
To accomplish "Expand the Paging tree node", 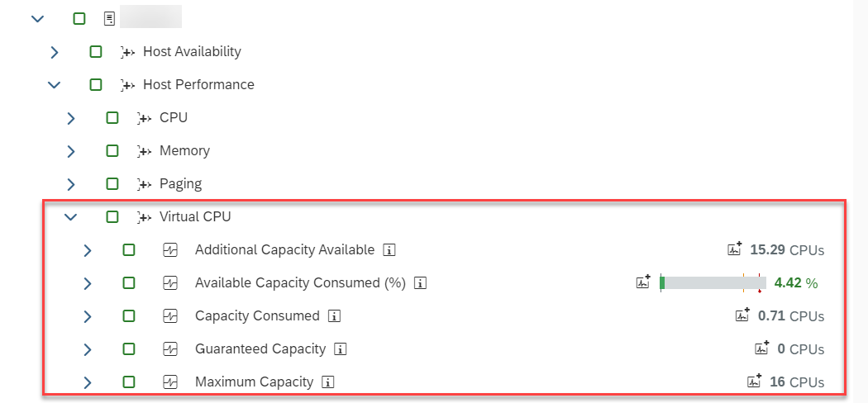I will pos(70,184).
